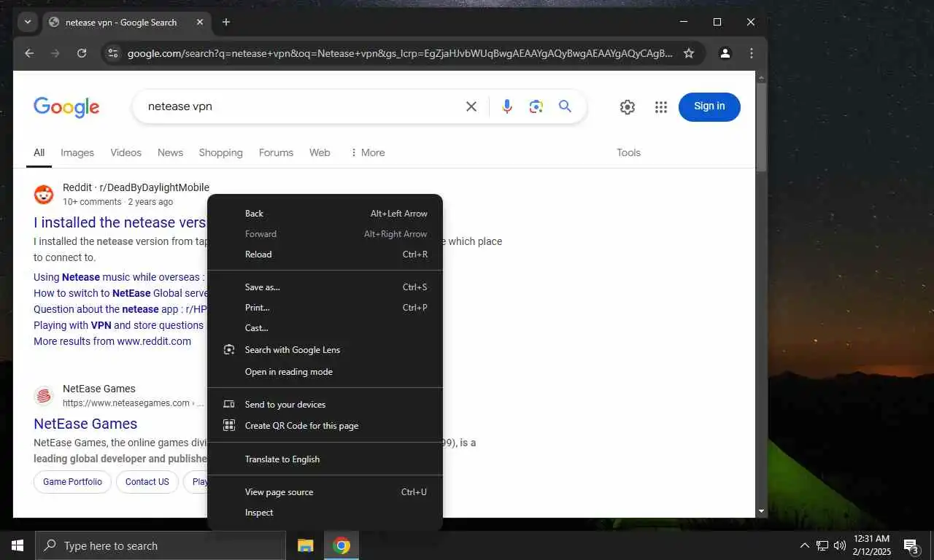Image resolution: width=934 pixels, height=560 pixels.
Task: Choose Inspect in context menu
Action: pyautogui.click(x=325, y=513)
